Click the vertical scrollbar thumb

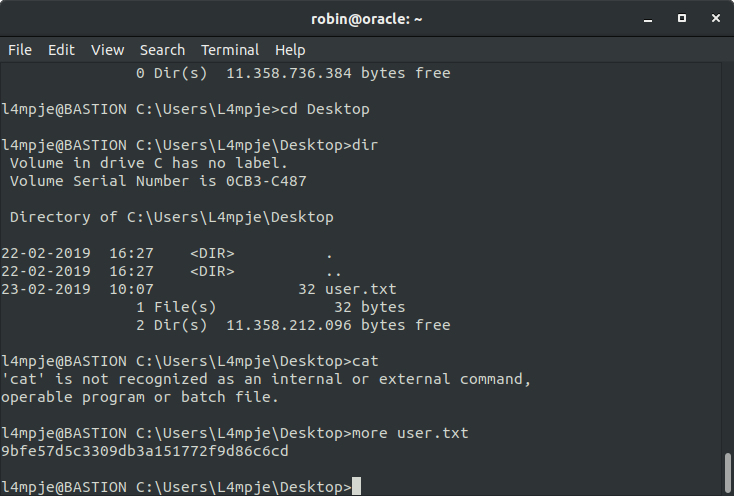point(728,473)
